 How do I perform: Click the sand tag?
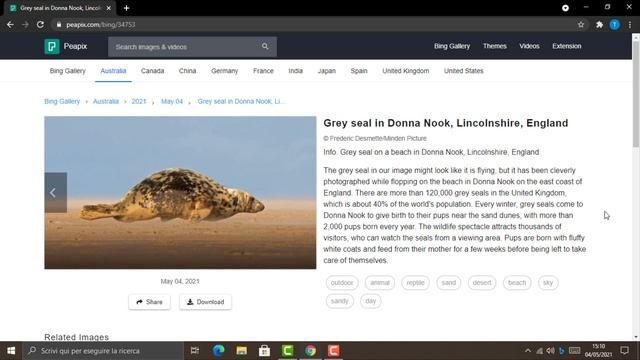click(x=449, y=282)
